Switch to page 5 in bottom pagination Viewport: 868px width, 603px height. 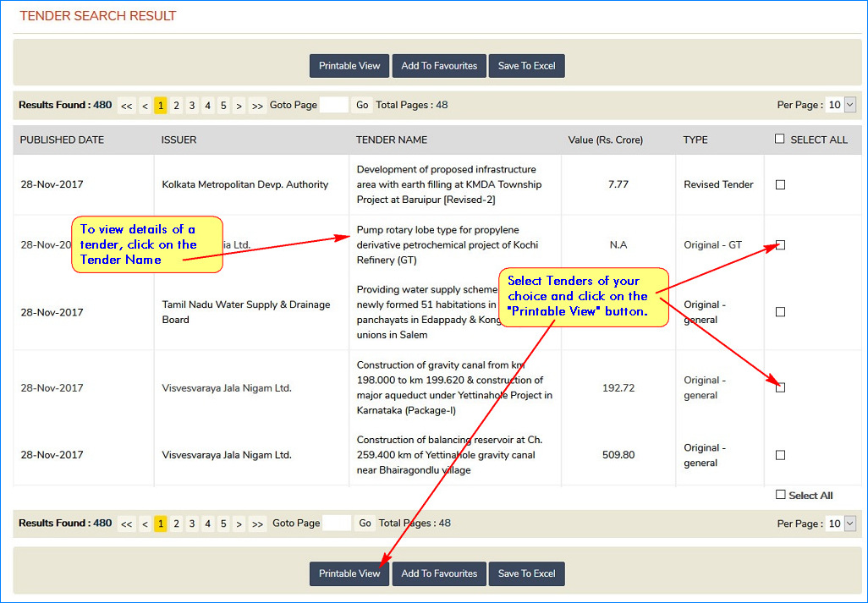pyautogui.click(x=223, y=524)
